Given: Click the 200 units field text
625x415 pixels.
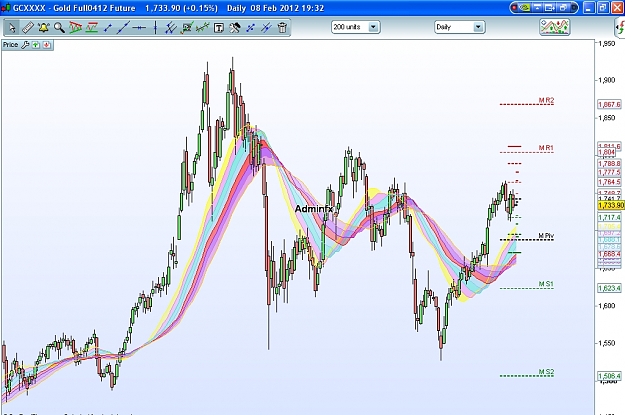Looking at the screenshot, I should pyautogui.click(x=347, y=27).
